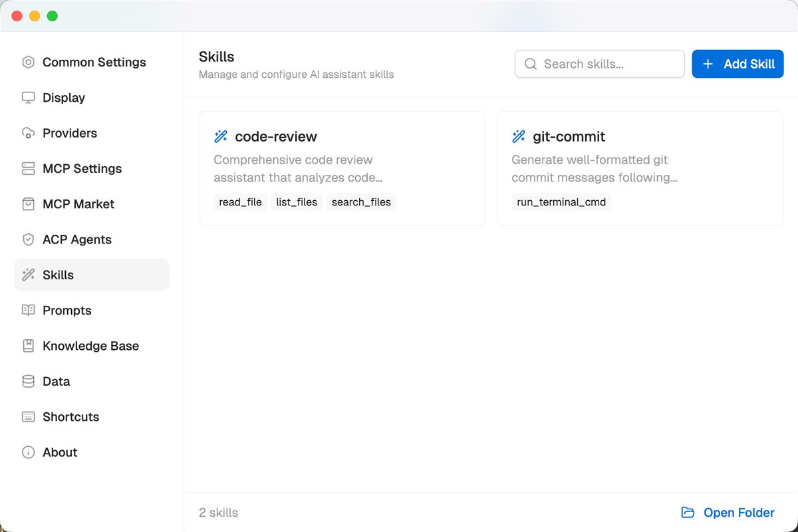The height and width of the screenshot is (532, 798).
Task: Open ACP Agents using its shield icon
Action: point(27,239)
